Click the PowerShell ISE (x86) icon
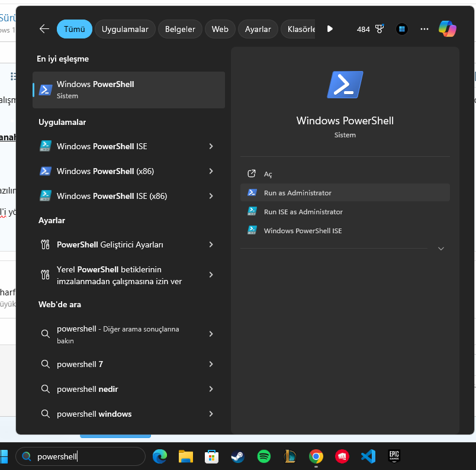This screenshot has width=476, height=470. coord(46,196)
